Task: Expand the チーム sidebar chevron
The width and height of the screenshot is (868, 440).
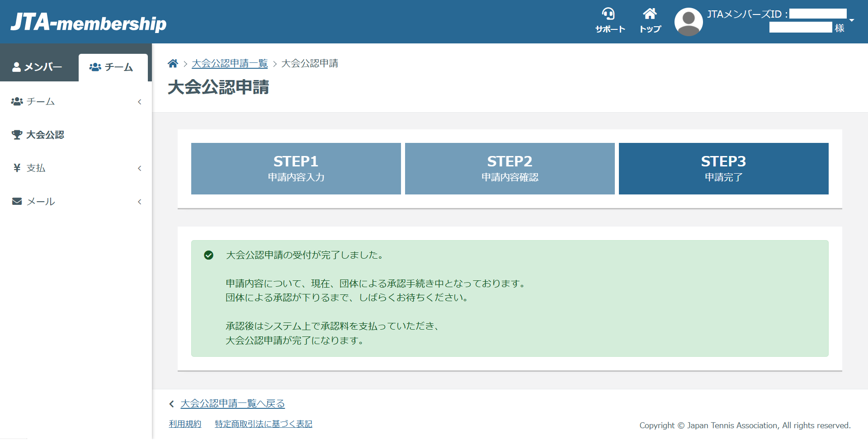Action: tap(140, 102)
